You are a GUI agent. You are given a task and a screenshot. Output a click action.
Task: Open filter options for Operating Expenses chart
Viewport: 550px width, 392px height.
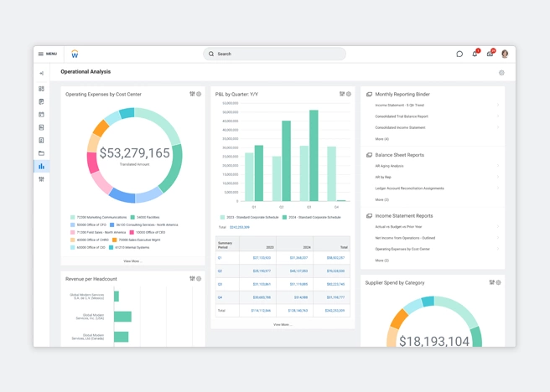pyautogui.click(x=192, y=94)
